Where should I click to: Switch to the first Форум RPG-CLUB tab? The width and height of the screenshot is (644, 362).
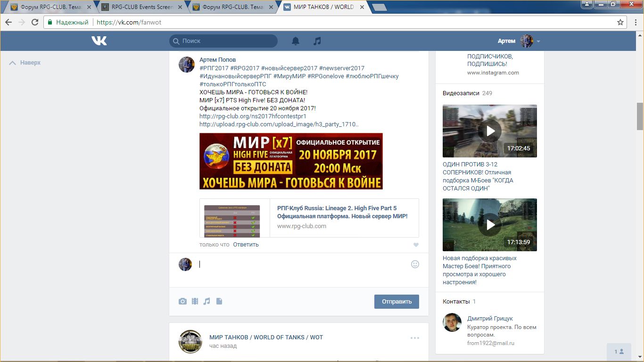coord(51,7)
